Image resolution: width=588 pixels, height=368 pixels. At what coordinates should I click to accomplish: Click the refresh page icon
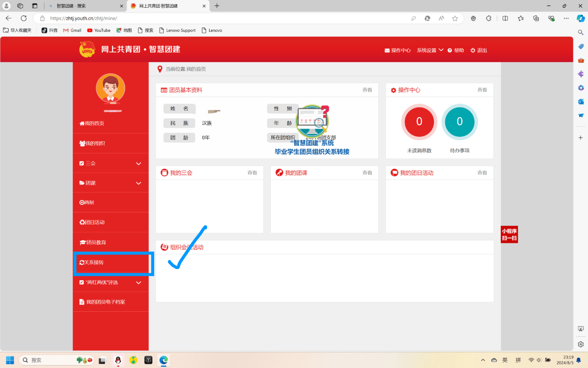[24, 18]
